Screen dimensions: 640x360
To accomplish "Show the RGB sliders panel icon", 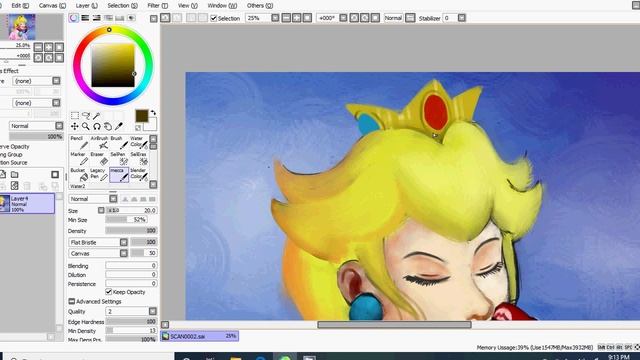I will [85, 18].
